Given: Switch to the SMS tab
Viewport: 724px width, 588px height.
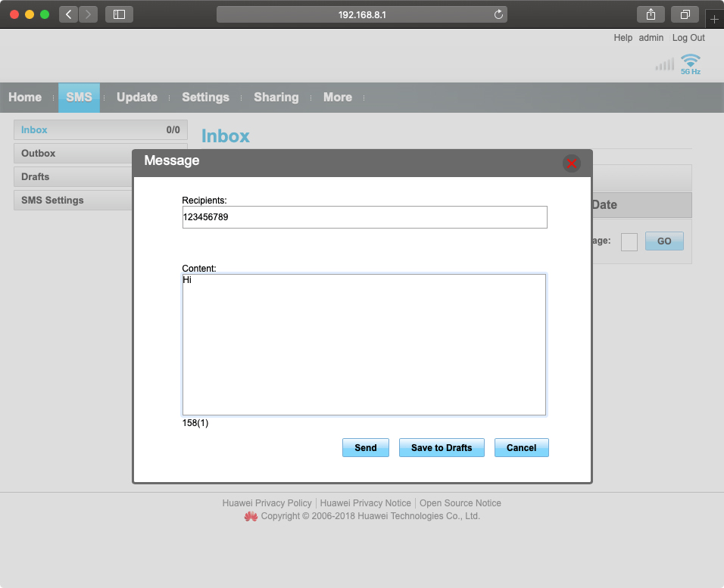Looking at the screenshot, I should click(79, 97).
